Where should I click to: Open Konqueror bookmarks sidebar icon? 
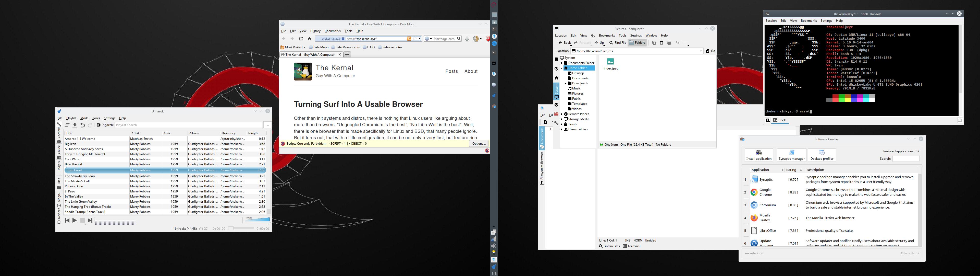[x=556, y=60]
